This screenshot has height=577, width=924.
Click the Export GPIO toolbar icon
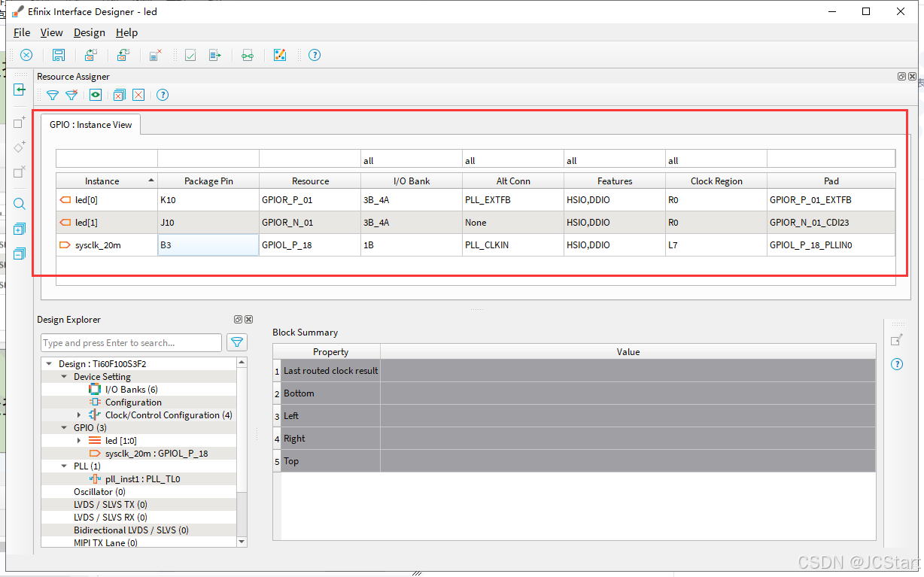(x=123, y=55)
